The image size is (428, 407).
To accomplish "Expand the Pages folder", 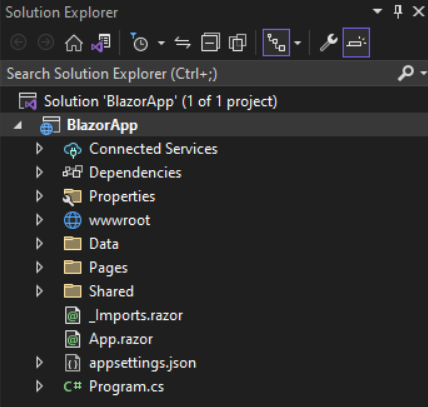I will pos(39,267).
